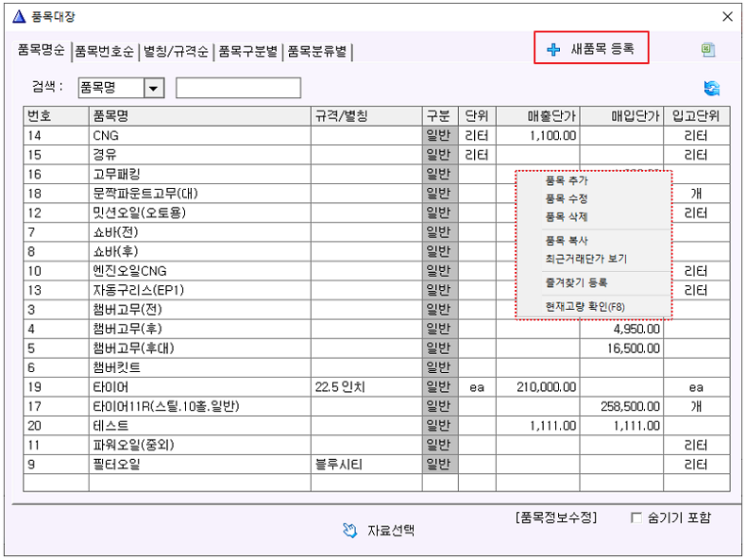Select the 타이어11R(스틸.10홀.일반) item row

[377, 406]
